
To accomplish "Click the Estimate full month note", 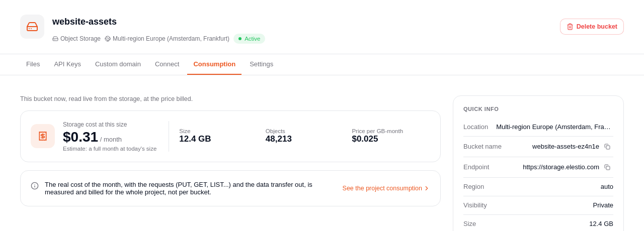I will pyautogui.click(x=110, y=149).
